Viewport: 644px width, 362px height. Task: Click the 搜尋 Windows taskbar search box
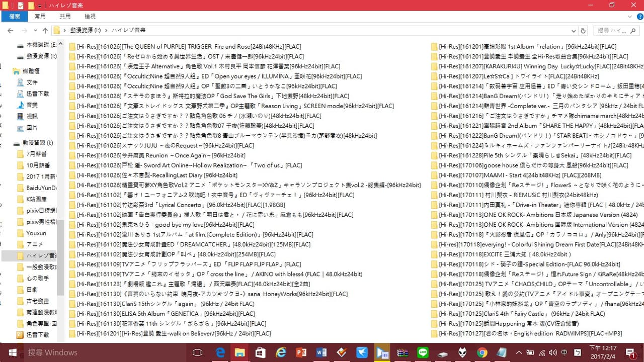coord(105,352)
